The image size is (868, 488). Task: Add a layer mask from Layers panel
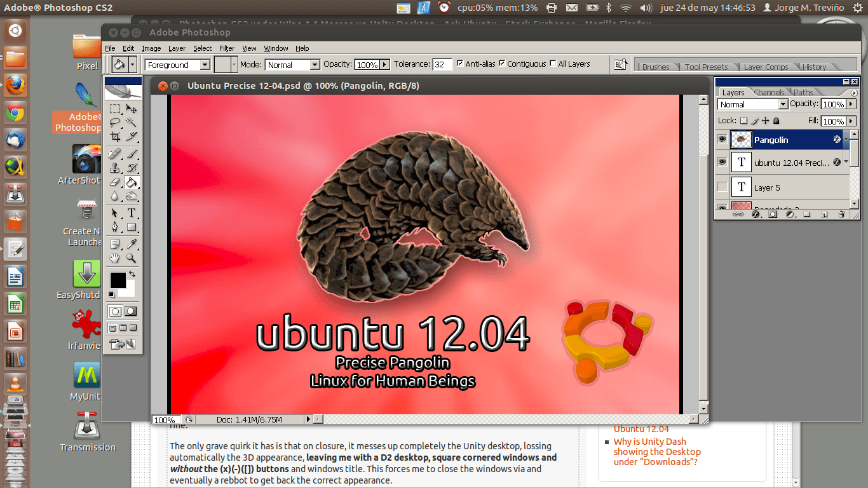click(x=773, y=215)
